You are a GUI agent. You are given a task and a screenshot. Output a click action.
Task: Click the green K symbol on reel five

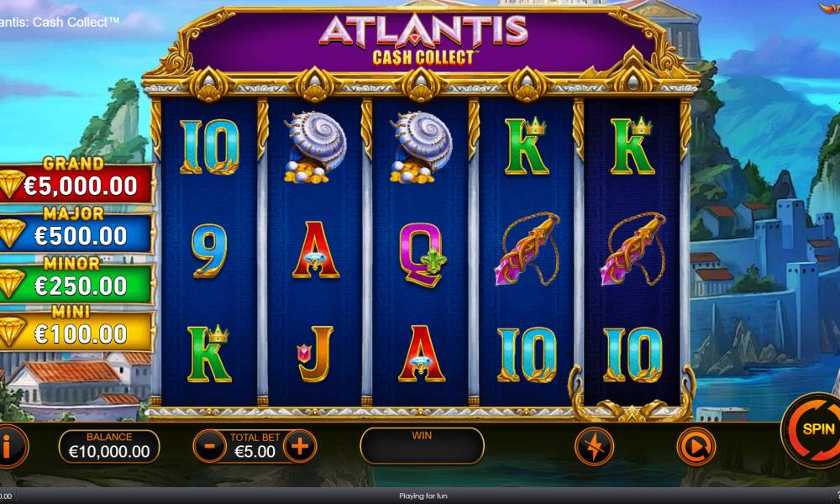pyautogui.click(x=633, y=145)
